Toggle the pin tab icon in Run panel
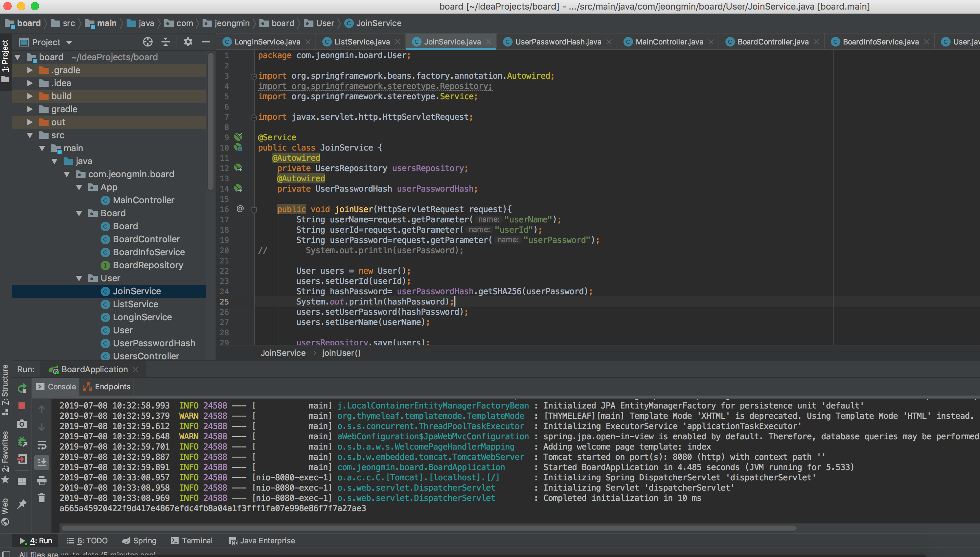Screen dimensions: 980x557 [x=22, y=504]
